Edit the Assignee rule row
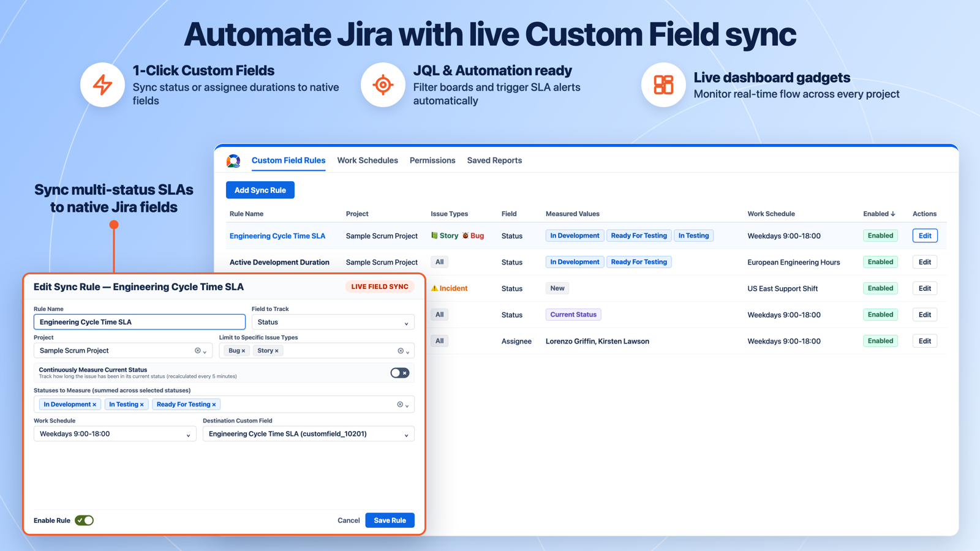980x551 pixels. click(925, 341)
